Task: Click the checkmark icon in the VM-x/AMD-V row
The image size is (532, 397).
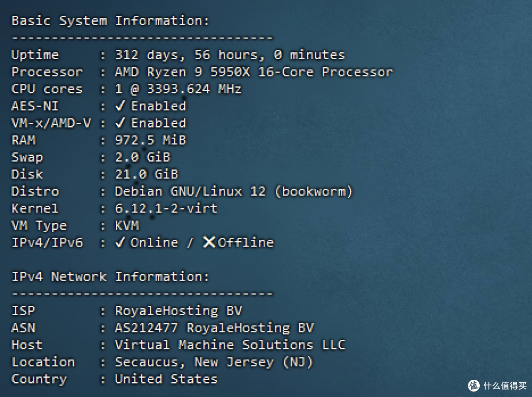Action: pos(120,123)
